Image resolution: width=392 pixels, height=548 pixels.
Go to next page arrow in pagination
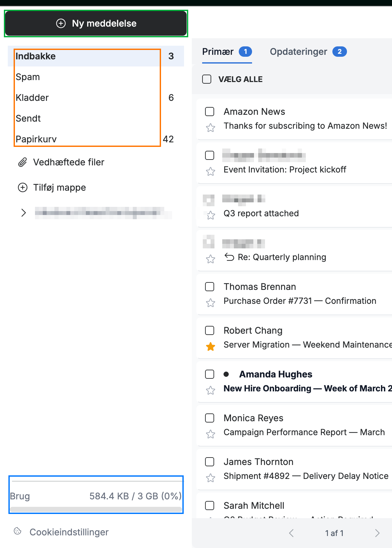377,533
